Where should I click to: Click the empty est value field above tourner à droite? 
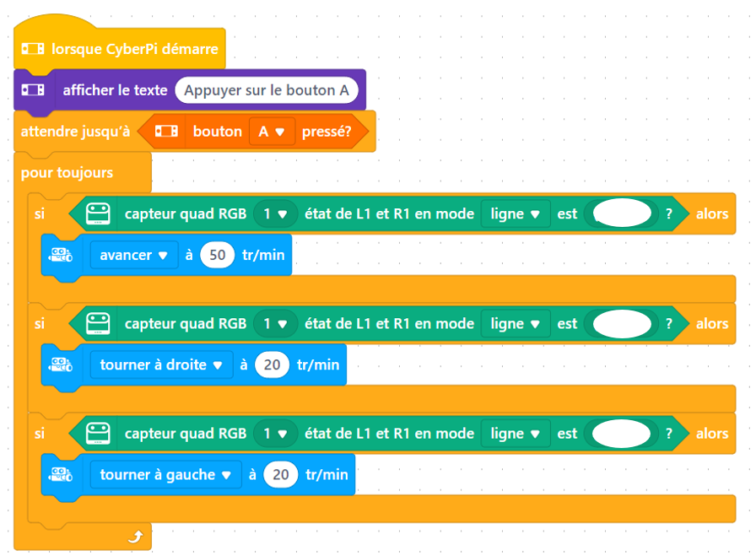(x=622, y=323)
